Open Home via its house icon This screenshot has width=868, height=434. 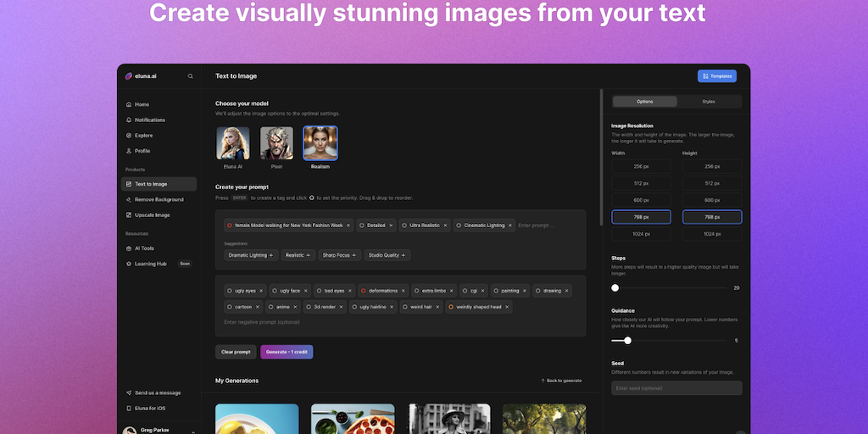[x=129, y=104]
